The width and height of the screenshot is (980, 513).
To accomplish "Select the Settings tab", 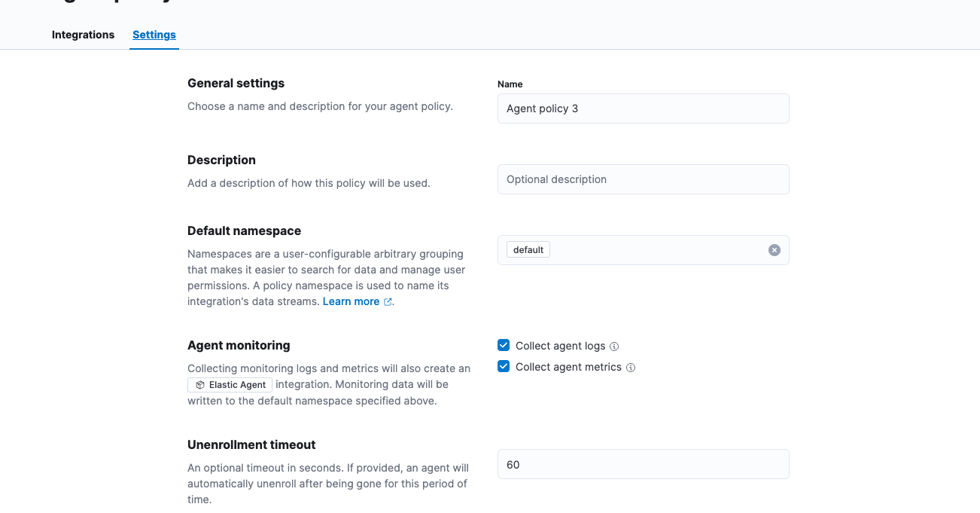I will [154, 35].
